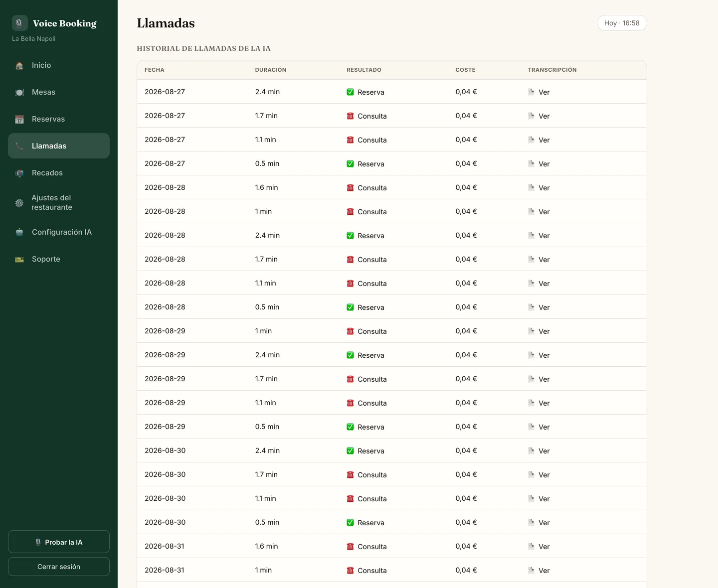The image size is (718, 588).
Task: Click the COSTE column header
Action: (x=465, y=70)
